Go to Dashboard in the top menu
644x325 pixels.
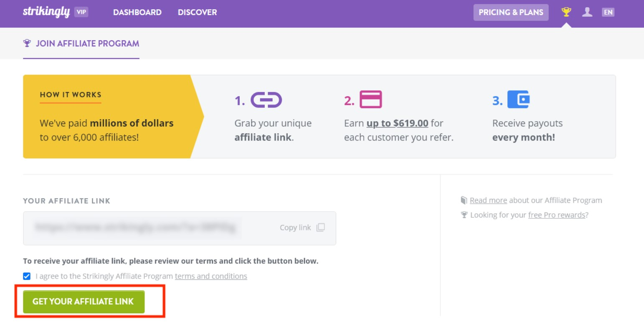[137, 13]
